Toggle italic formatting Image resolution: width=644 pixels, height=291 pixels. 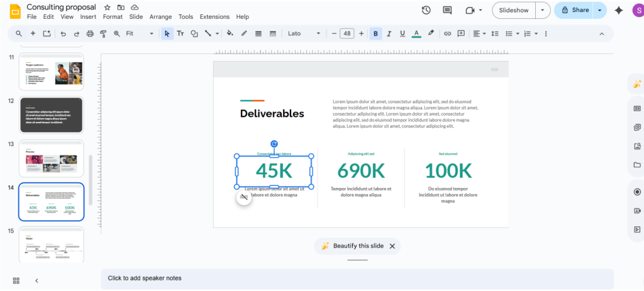389,33
